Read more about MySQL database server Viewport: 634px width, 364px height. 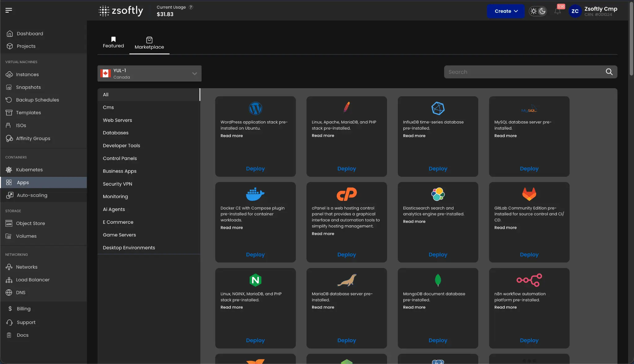pos(505,136)
